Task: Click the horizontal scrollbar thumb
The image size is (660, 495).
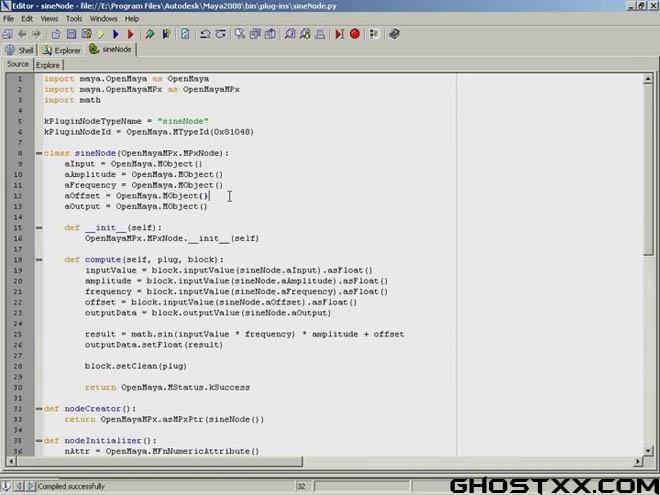Action: [x=159, y=462]
